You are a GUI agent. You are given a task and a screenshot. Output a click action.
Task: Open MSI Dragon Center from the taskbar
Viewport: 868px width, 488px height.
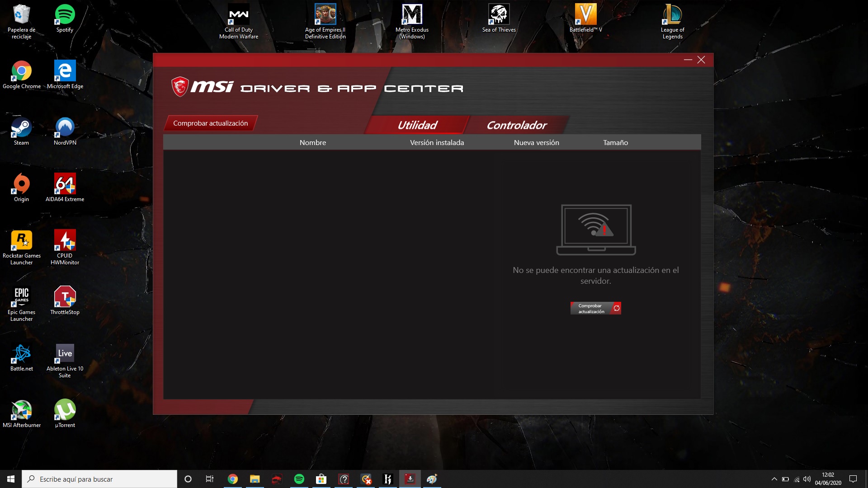(277, 479)
